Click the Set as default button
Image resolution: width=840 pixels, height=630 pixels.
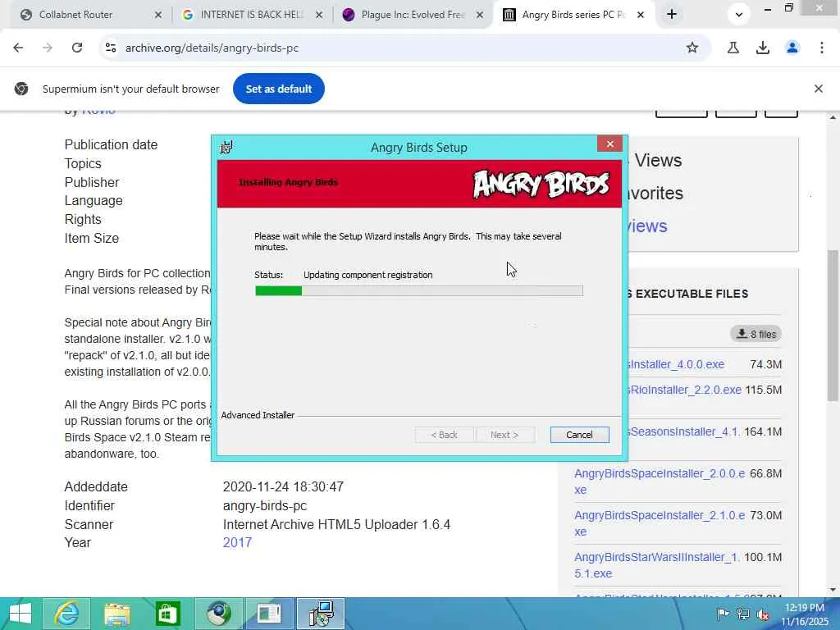tap(279, 89)
